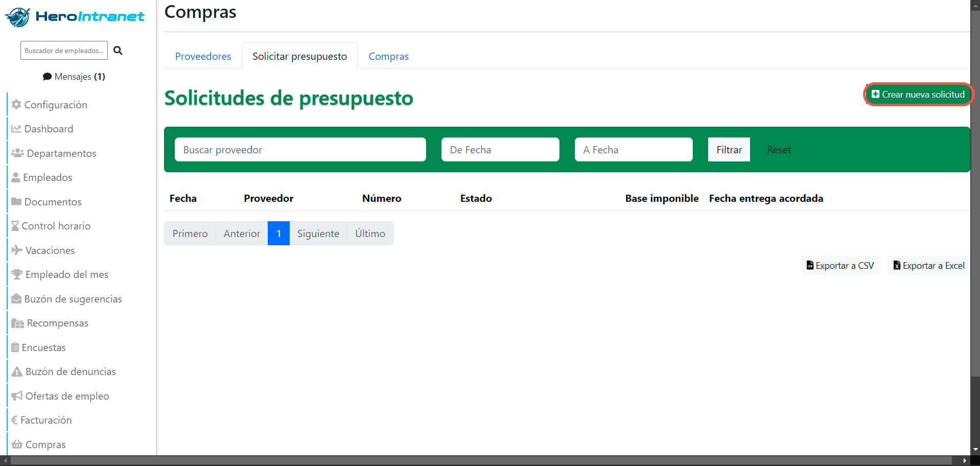Click the Empleados person icon
The height and width of the screenshot is (466, 980).
[x=16, y=177]
